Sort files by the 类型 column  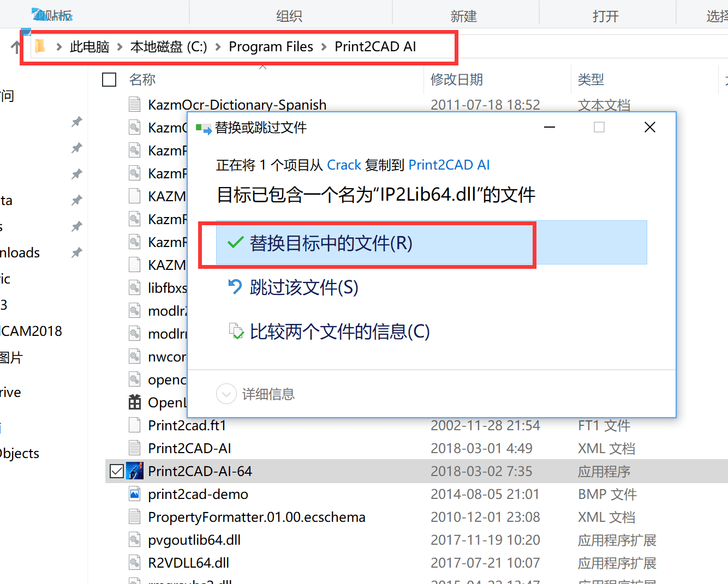[591, 80]
